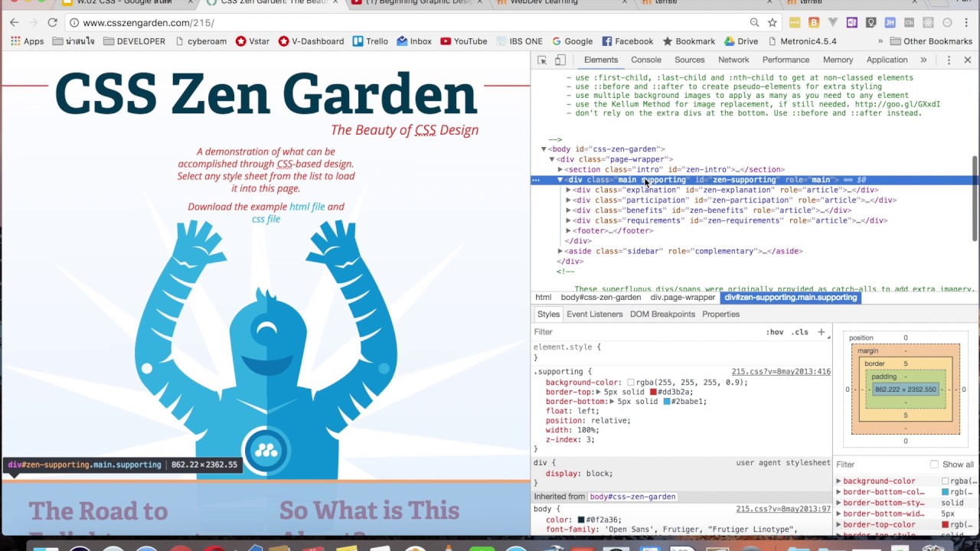
Task: Open source link 215.css?v=8may2013:97
Action: pos(783,509)
